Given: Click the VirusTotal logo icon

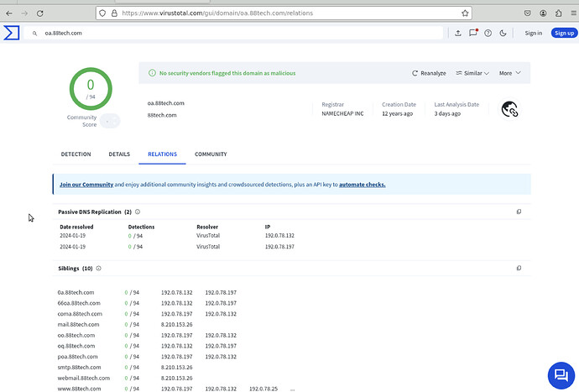Looking at the screenshot, I should [11, 33].
